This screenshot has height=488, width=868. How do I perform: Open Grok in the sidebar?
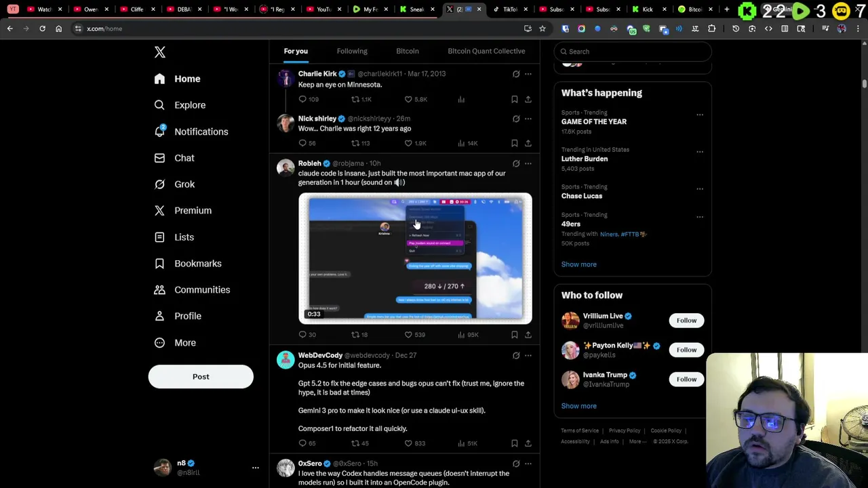click(x=174, y=184)
